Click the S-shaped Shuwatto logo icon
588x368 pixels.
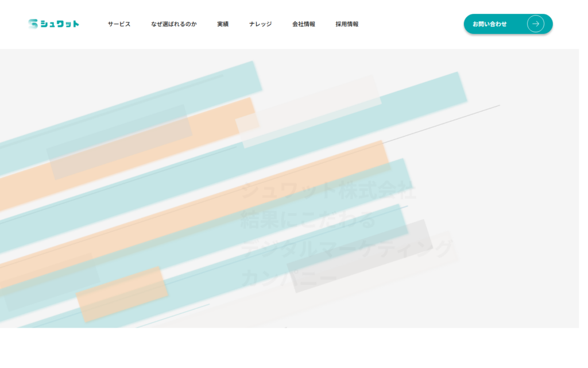(x=33, y=24)
